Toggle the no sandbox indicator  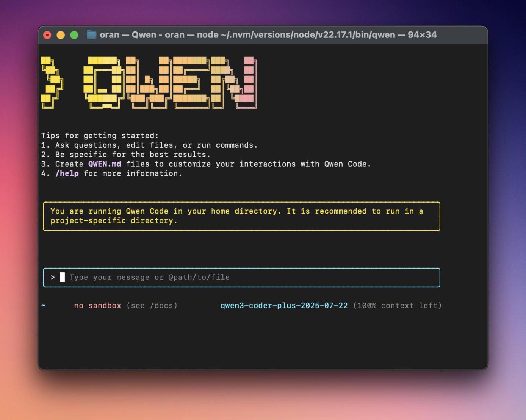(x=98, y=305)
